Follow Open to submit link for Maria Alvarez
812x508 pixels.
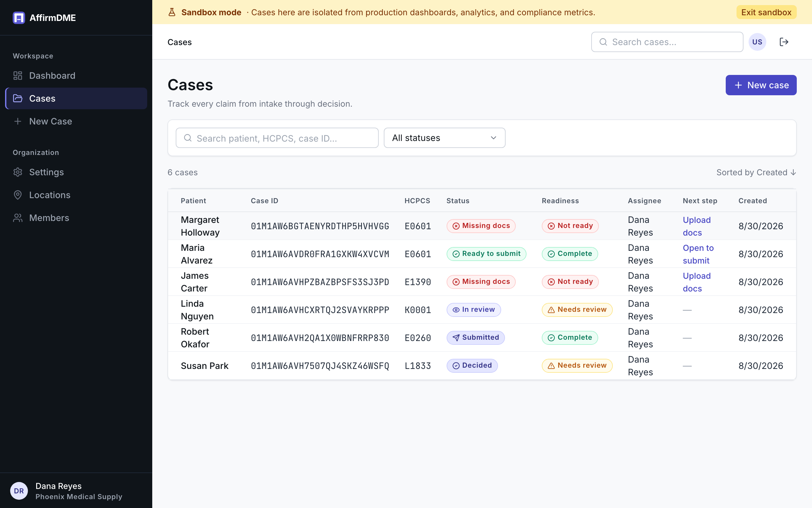[698, 254]
